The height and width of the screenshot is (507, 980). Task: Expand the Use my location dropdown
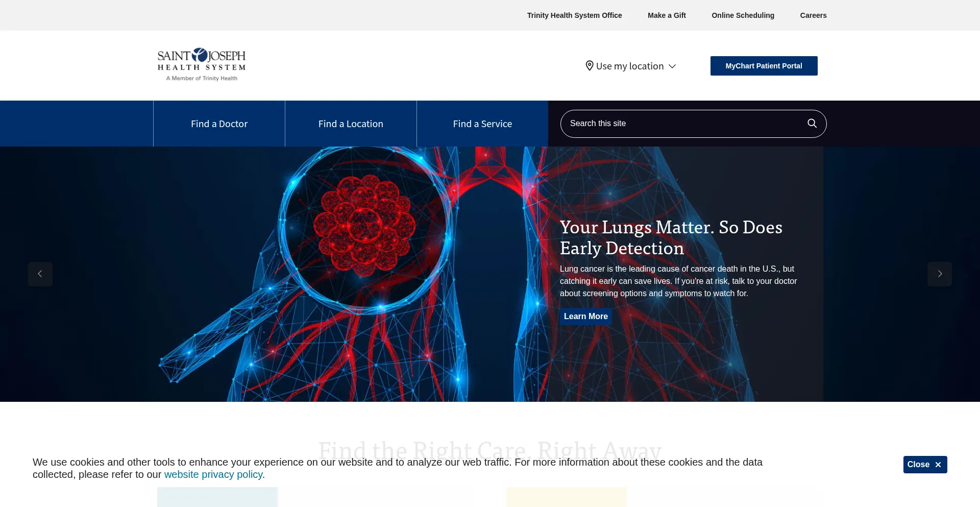pos(672,66)
